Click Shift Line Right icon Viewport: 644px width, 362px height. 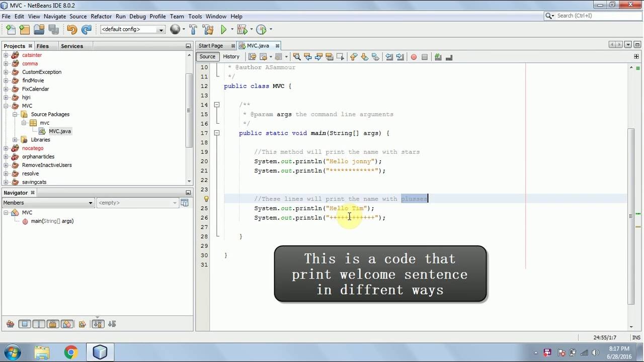tap(400, 57)
